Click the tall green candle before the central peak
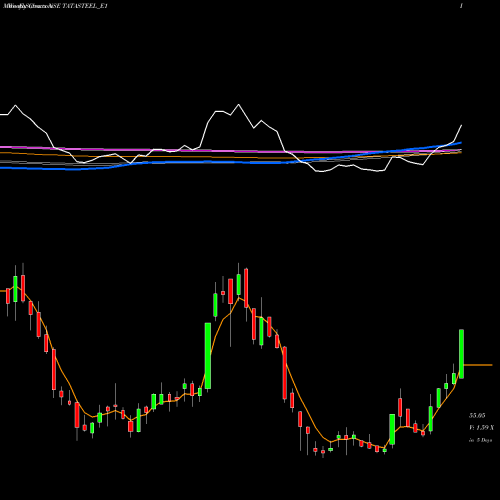Screen dimensions: 500x500 (x=208, y=356)
